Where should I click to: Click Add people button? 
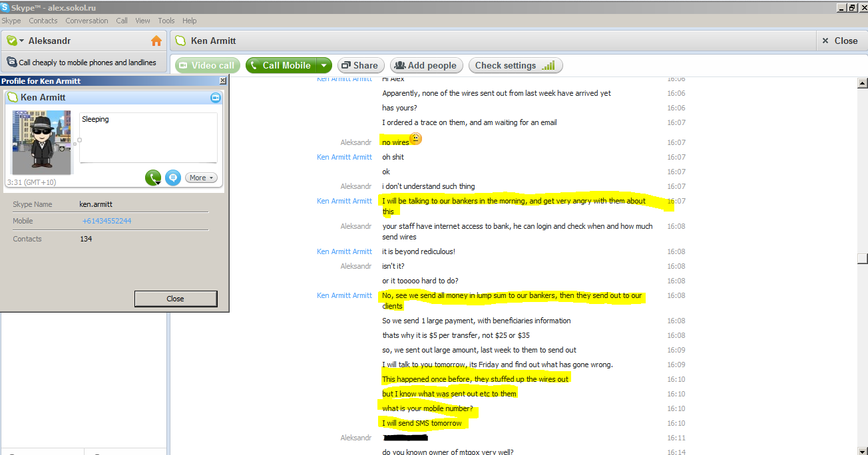coord(426,65)
